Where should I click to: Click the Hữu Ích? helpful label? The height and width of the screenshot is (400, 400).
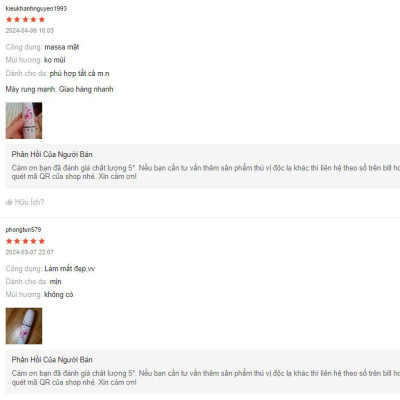pyautogui.click(x=29, y=202)
